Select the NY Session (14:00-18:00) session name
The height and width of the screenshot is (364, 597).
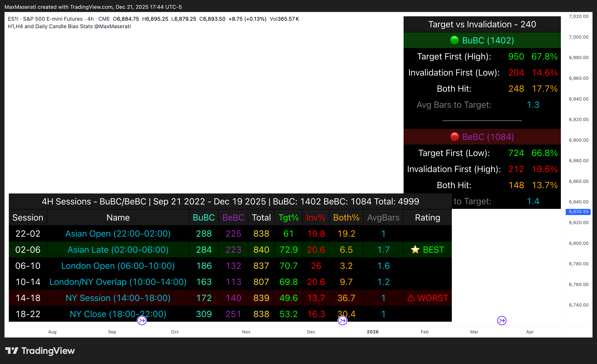click(x=118, y=298)
